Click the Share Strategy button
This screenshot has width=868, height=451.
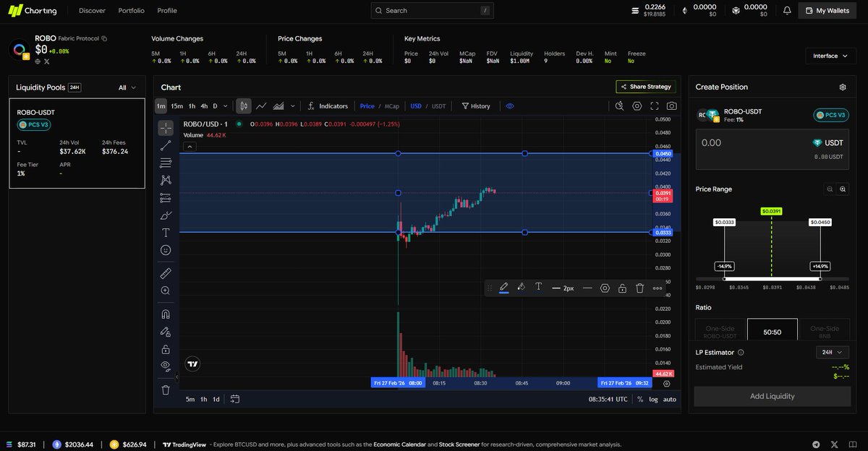(x=646, y=87)
